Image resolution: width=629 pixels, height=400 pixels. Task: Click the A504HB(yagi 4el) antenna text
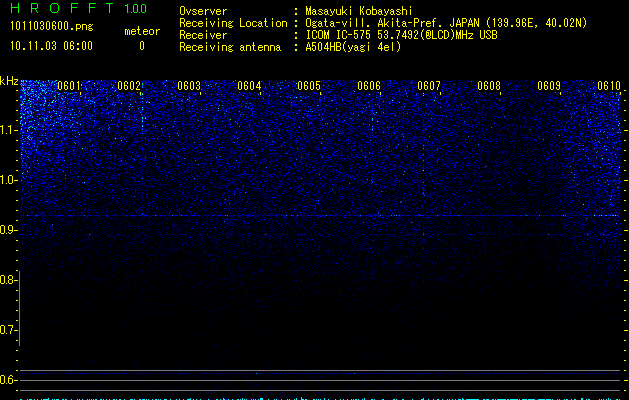[x=353, y=47]
